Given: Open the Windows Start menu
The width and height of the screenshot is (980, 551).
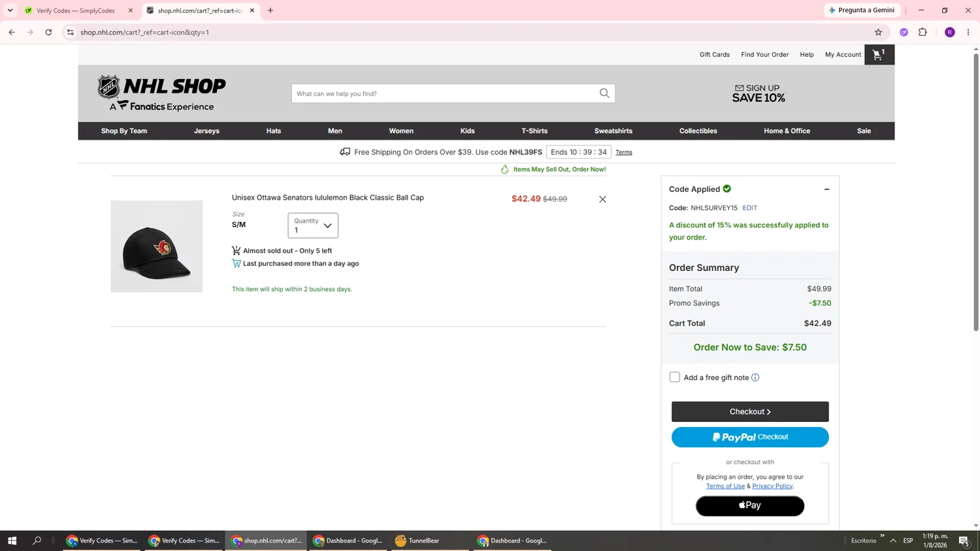Looking at the screenshot, I should click(x=12, y=541).
